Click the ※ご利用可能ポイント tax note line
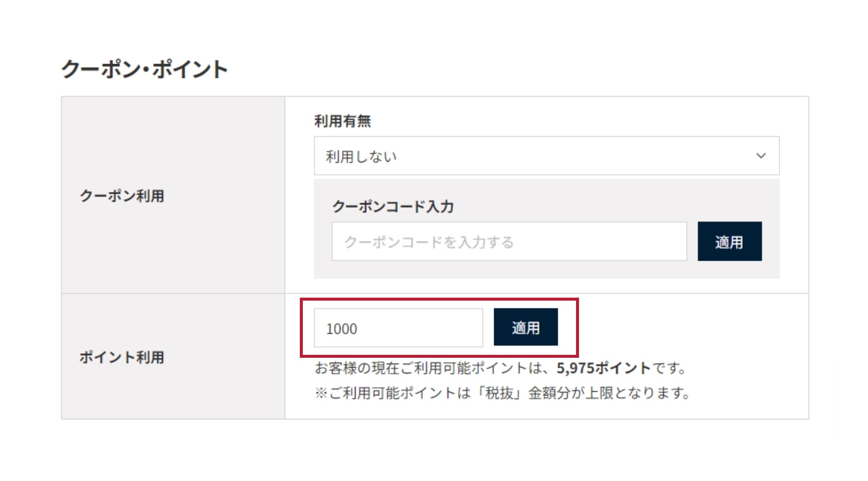This screenshot has width=868, height=481. [502, 393]
